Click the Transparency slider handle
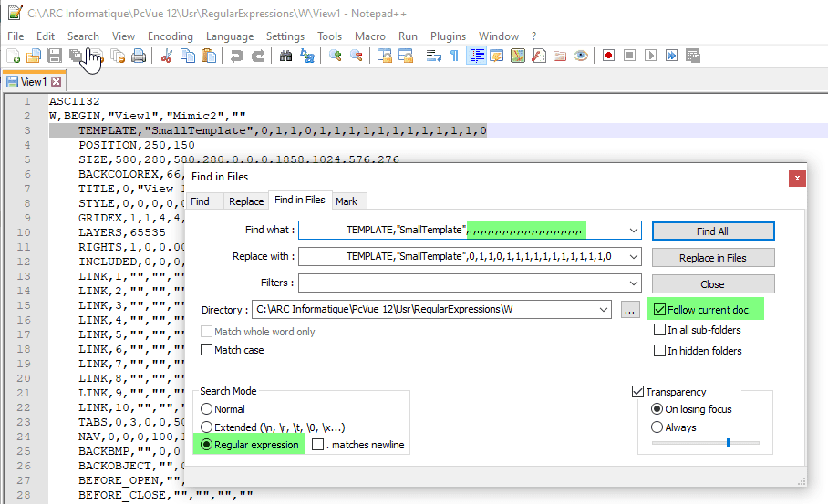 point(729,443)
